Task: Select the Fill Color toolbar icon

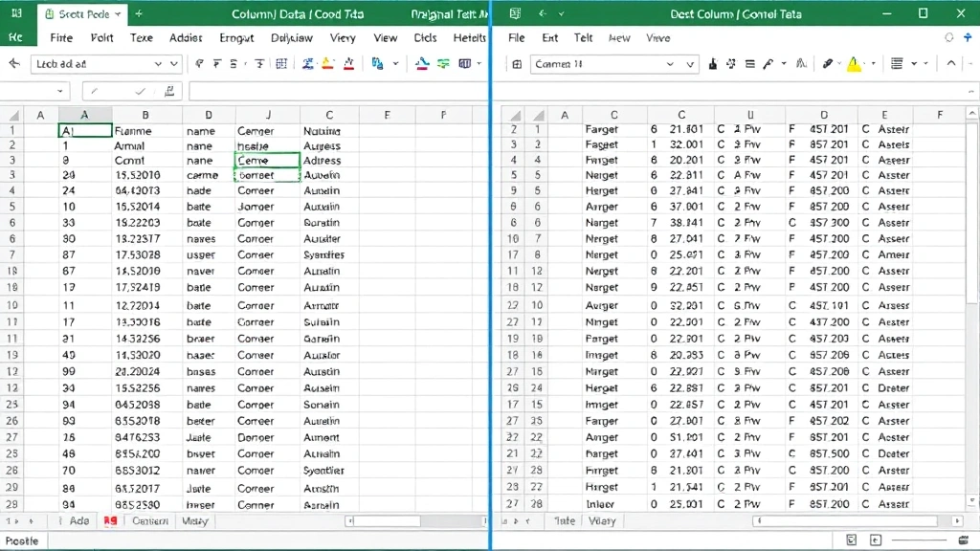Action: (x=327, y=63)
